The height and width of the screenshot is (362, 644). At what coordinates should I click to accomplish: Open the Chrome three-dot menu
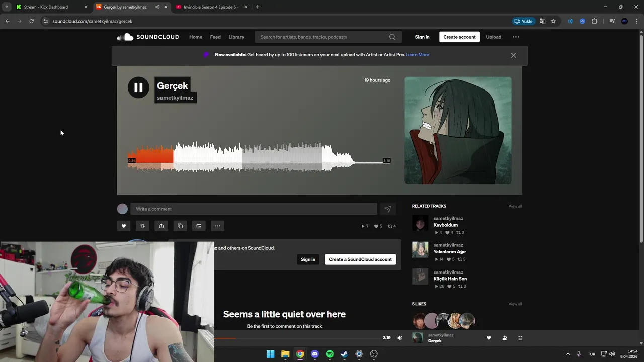click(x=636, y=21)
